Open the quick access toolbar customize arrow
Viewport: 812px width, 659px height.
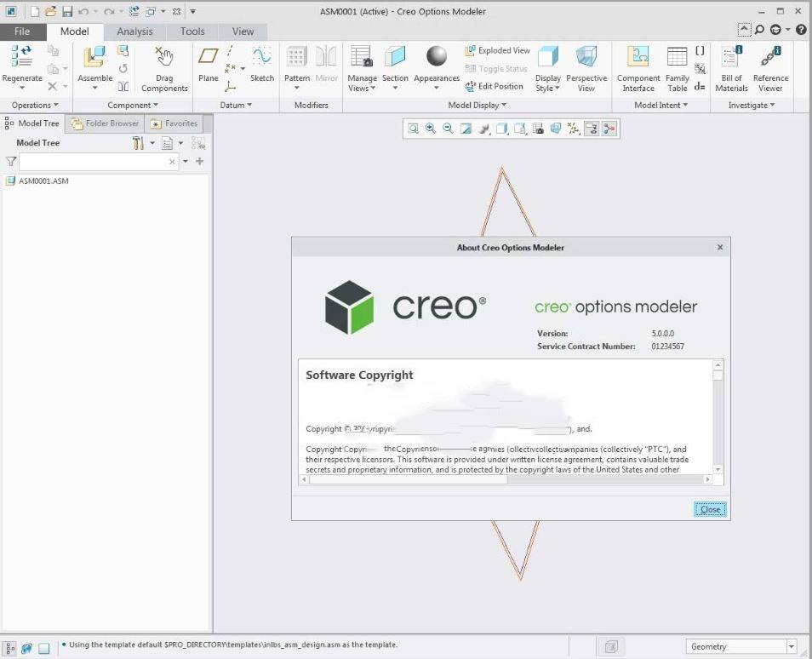click(192, 11)
